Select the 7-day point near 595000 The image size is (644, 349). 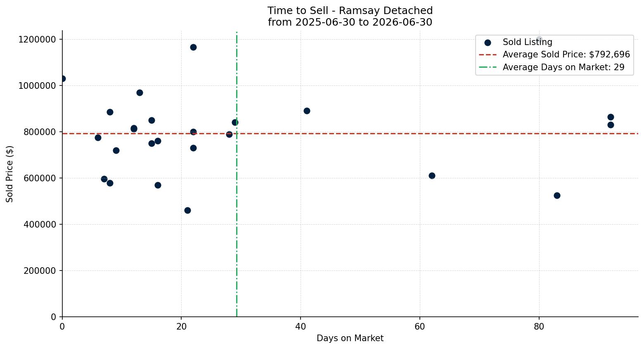pyautogui.click(x=104, y=179)
